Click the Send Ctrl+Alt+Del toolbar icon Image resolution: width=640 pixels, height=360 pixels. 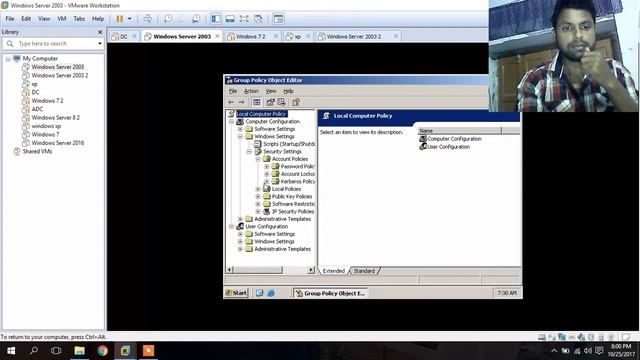click(148, 19)
